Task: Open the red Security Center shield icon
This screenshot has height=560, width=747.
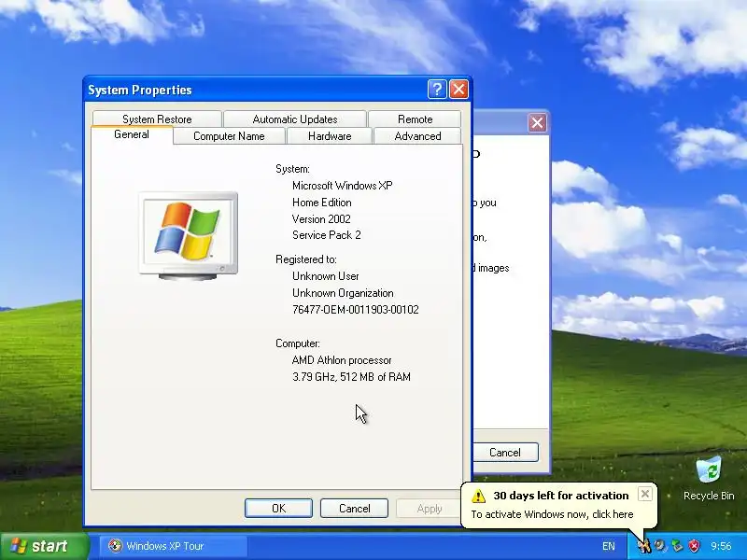Action: pos(694,546)
